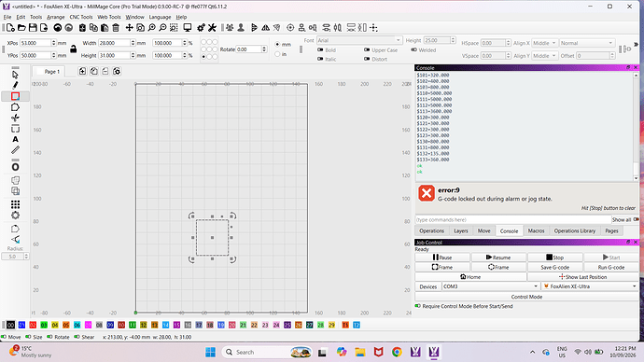Open the File menu
644x362 pixels.
(7, 17)
